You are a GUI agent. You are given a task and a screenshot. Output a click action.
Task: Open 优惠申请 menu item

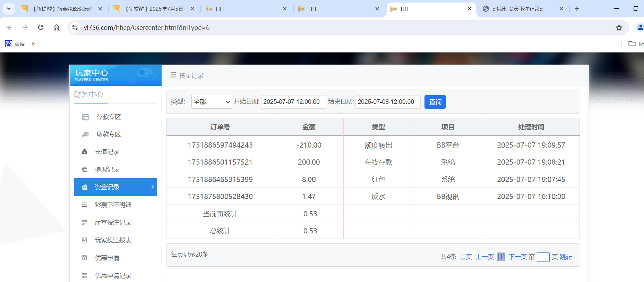pos(107,258)
